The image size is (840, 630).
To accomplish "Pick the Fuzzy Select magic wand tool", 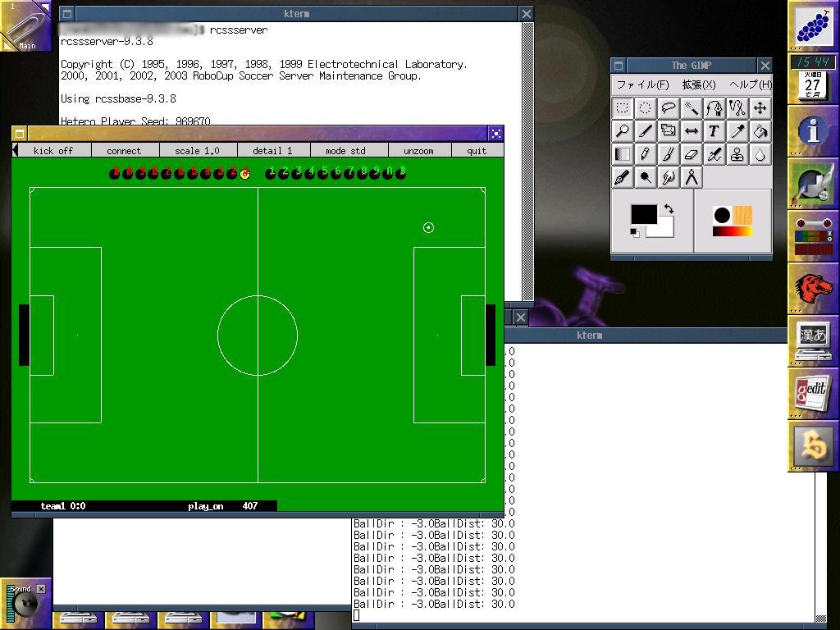I will [x=691, y=108].
